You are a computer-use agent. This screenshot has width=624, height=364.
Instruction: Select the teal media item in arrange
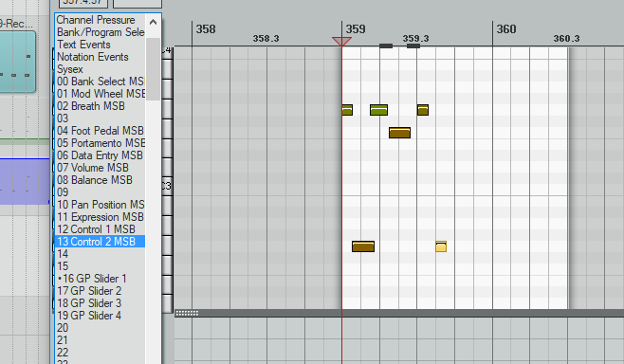coord(17,62)
